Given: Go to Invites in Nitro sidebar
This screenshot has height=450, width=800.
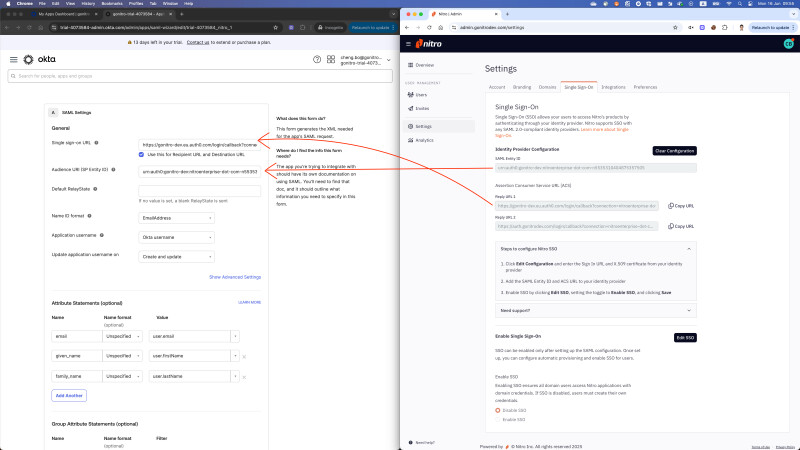Looking at the screenshot, I should click(x=419, y=109).
